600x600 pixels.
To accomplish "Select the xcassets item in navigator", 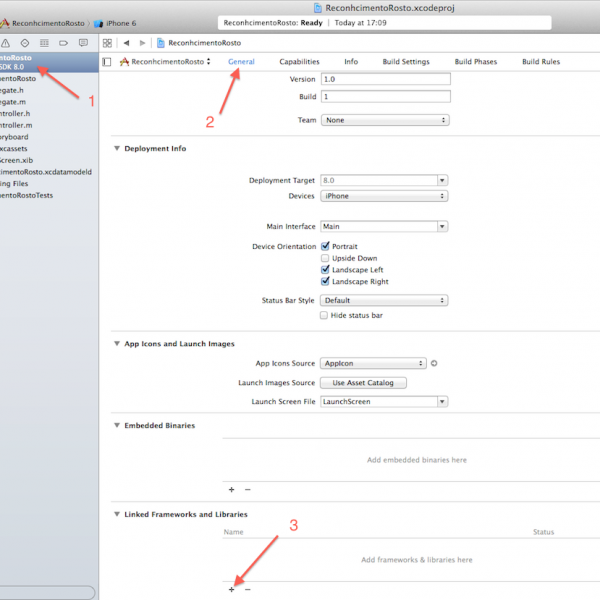I will click(x=49, y=148).
